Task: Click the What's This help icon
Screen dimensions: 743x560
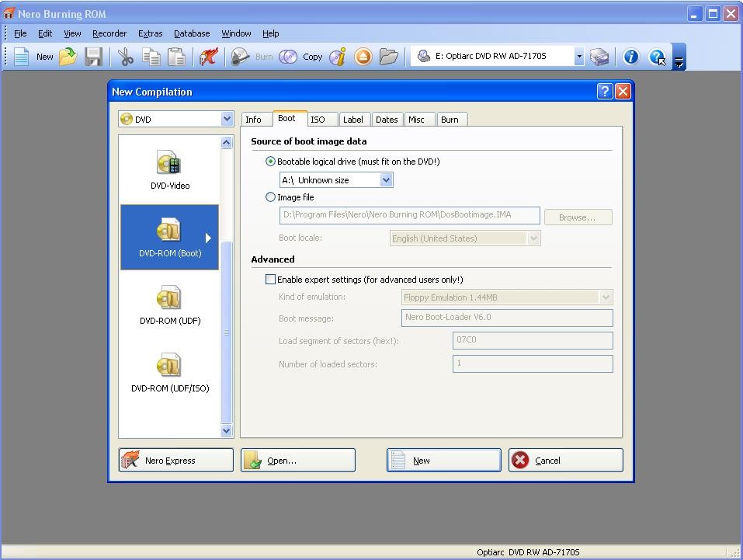Action: (x=658, y=57)
